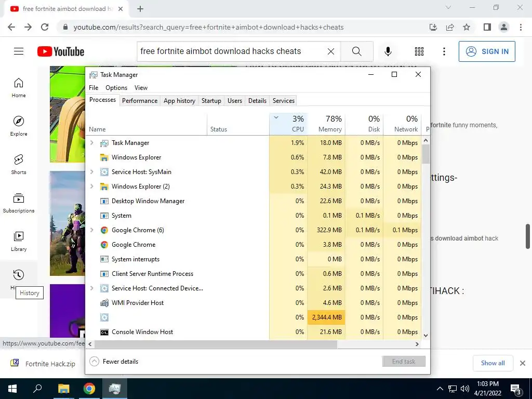Expand Task Manager process row
This screenshot has width=532, height=399.
[x=91, y=143]
